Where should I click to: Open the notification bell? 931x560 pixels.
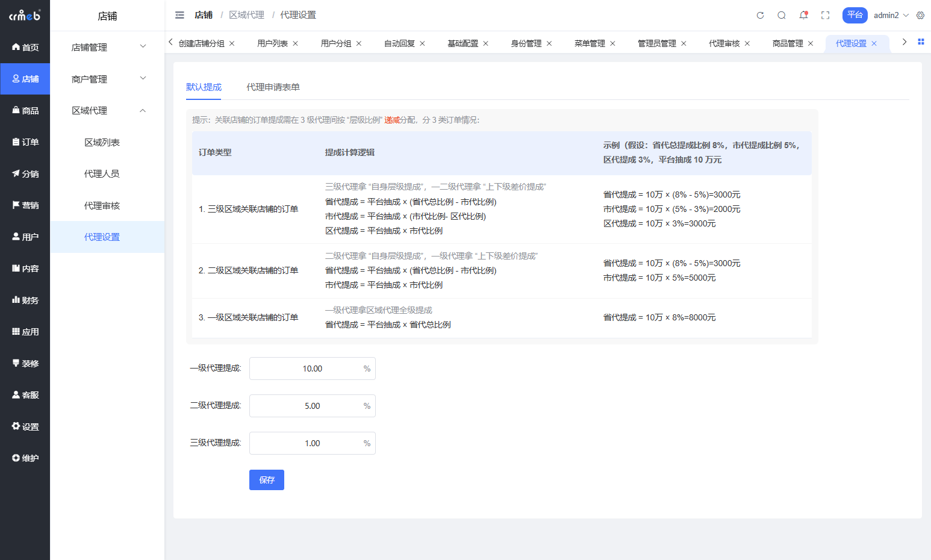click(x=803, y=15)
